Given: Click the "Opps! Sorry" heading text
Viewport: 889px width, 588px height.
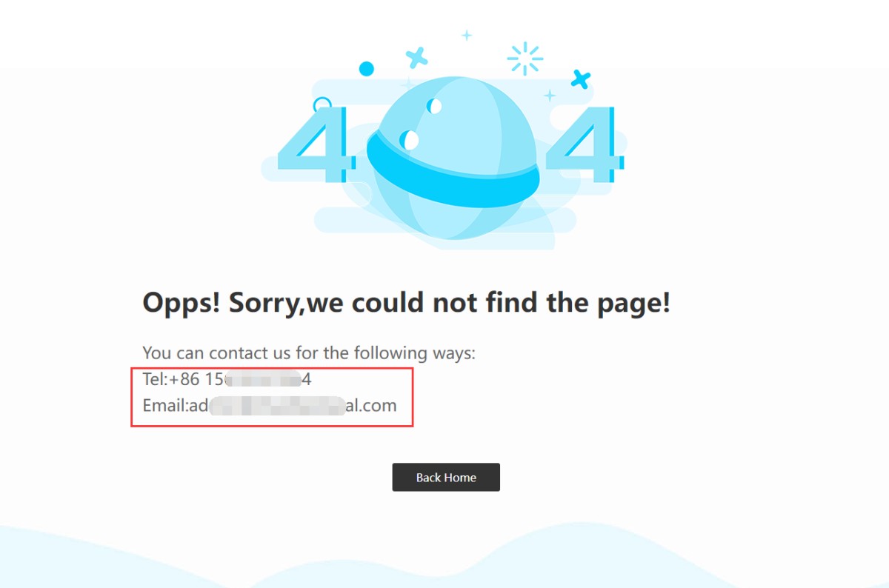Looking at the screenshot, I should (406, 303).
